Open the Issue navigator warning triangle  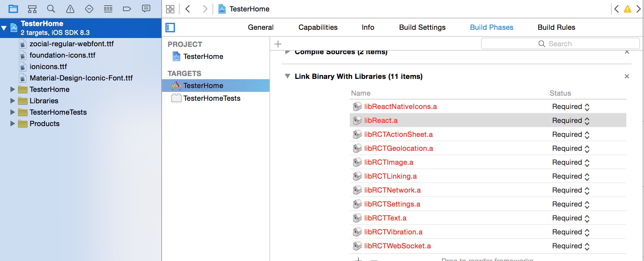click(x=70, y=9)
